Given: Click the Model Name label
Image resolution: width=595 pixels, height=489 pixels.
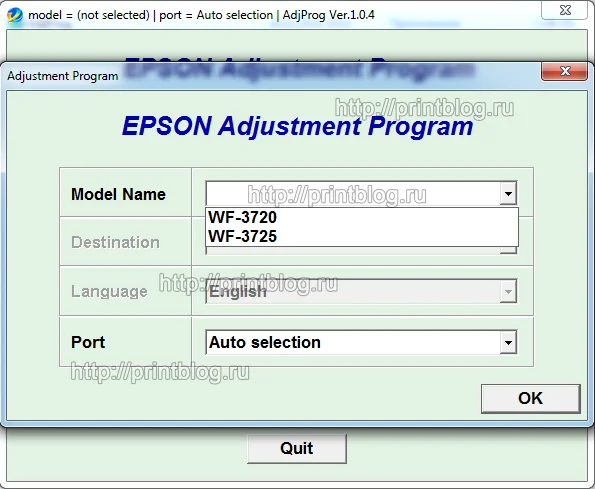Looking at the screenshot, I should click(x=118, y=194).
